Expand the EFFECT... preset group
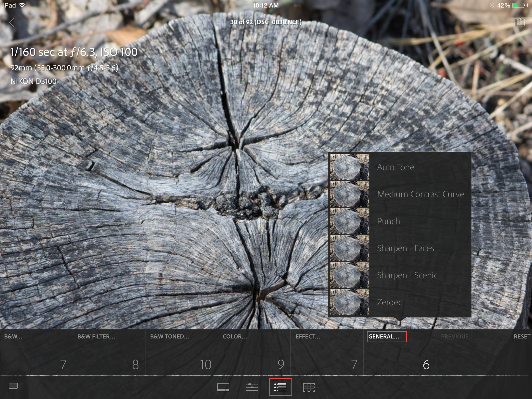532x399 pixels. [327, 352]
